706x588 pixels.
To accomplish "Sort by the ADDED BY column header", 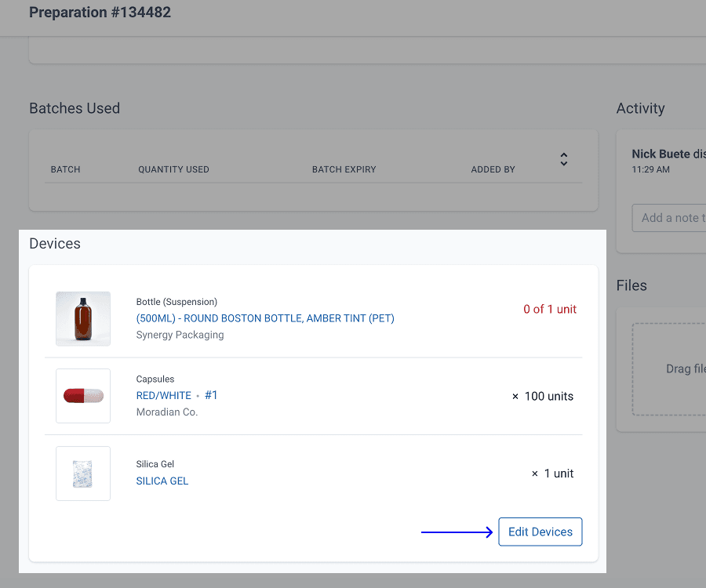I will (x=493, y=169).
